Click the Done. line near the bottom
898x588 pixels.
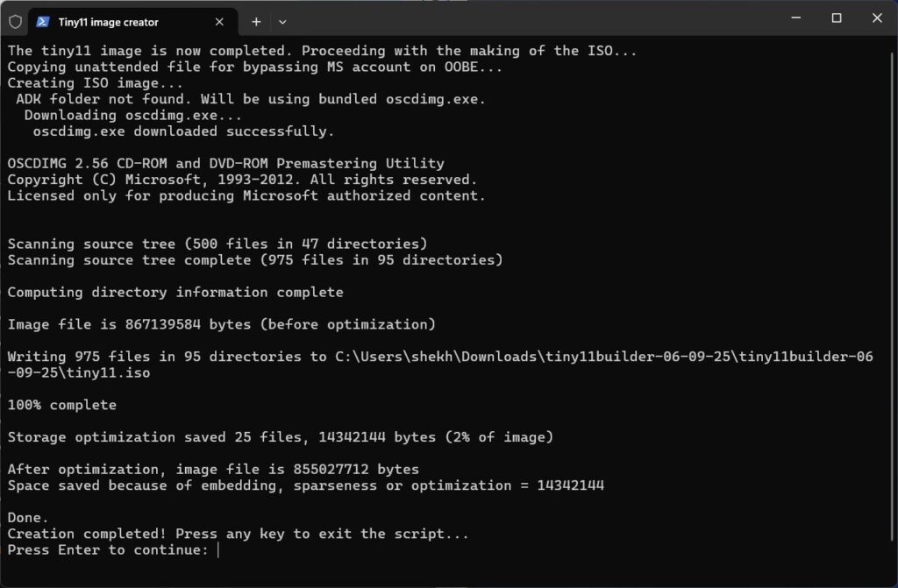point(26,517)
